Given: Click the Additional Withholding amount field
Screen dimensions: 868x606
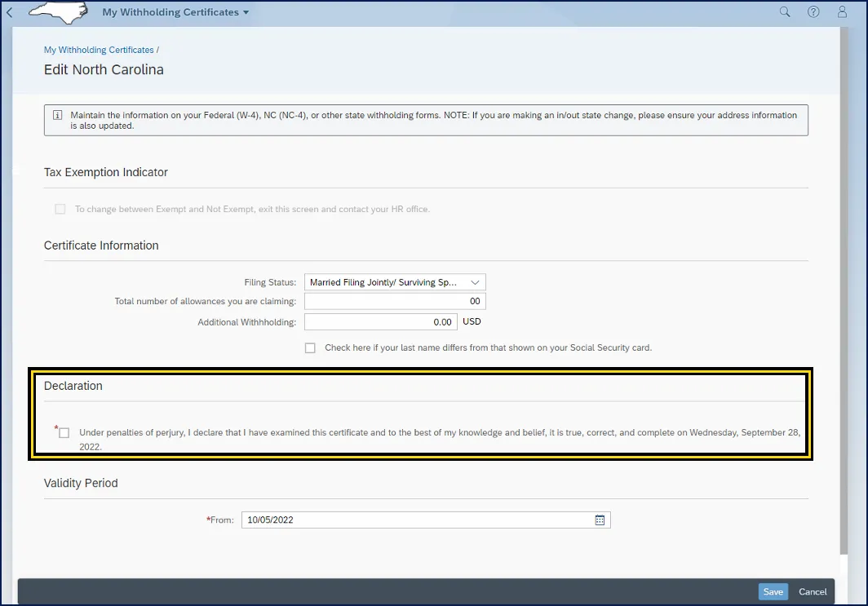Looking at the screenshot, I should tap(380, 322).
